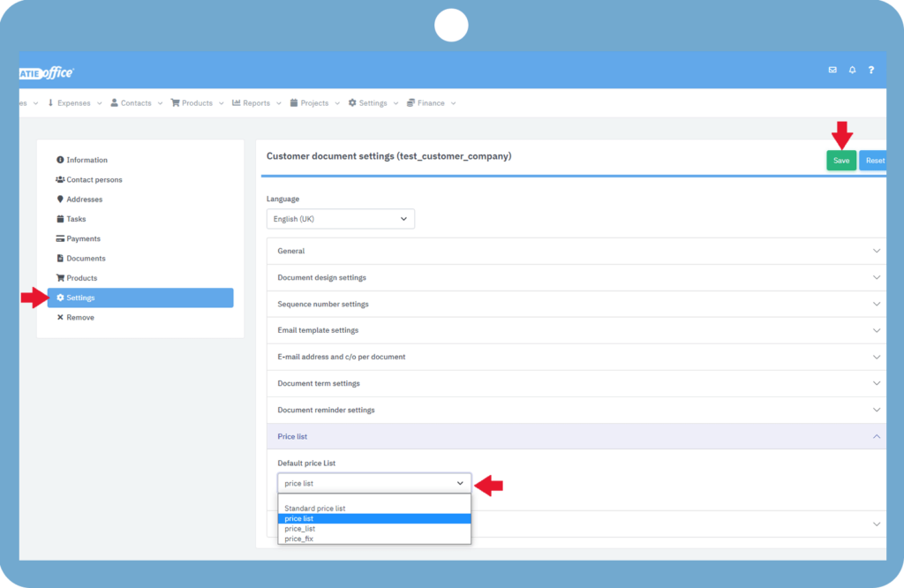The height and width of the screenshot is (588, 904).
Task: Click the Projects calendar icon in navbar
Action: [x=294, y=102]
